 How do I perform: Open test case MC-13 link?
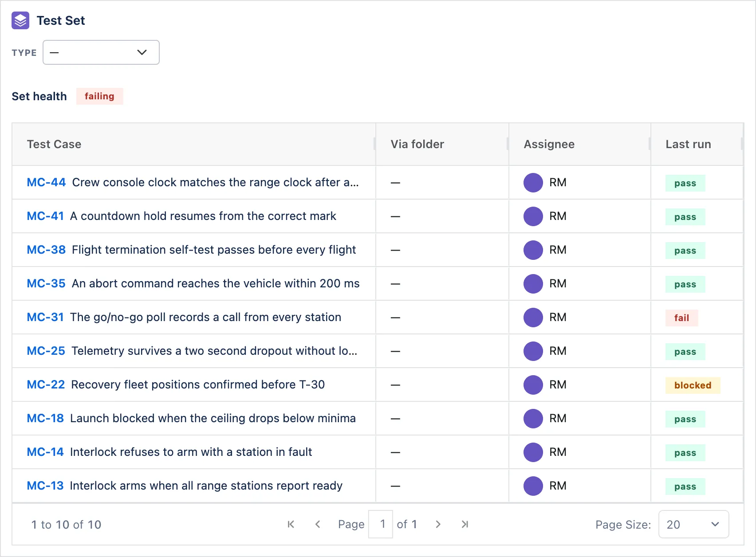(45, 486)
